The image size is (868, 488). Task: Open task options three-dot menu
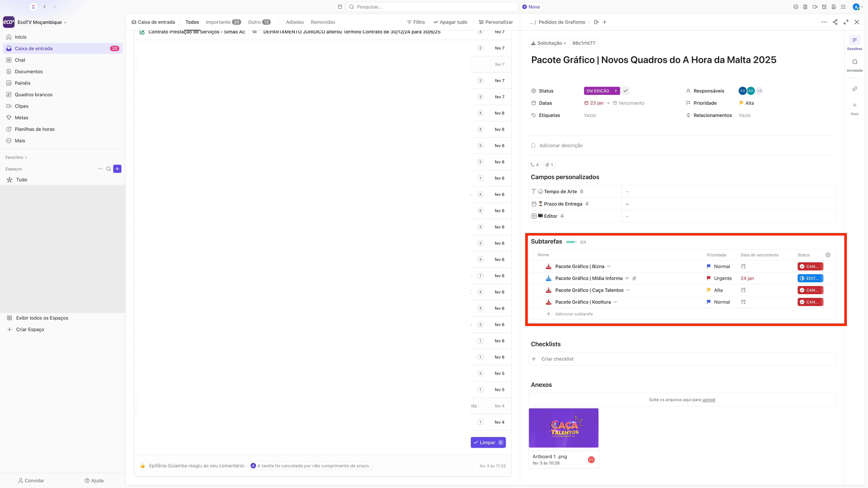click(x=824, y=22)
